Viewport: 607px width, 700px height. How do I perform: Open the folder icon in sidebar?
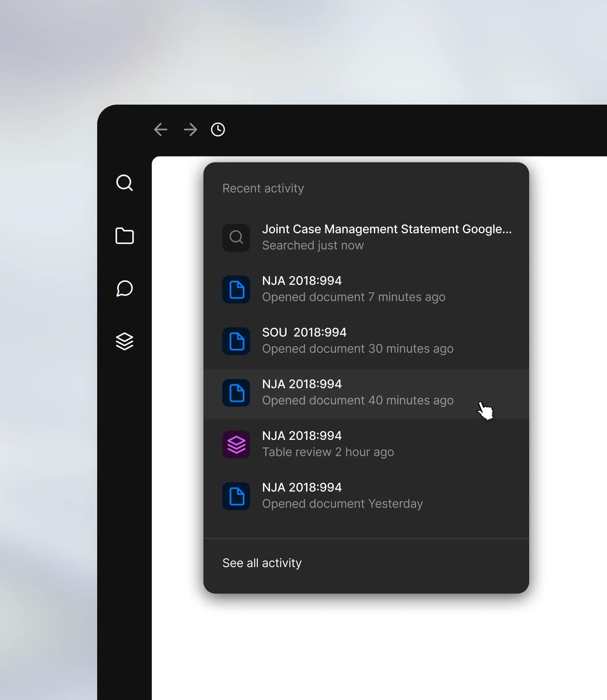[x=124, y=235]
